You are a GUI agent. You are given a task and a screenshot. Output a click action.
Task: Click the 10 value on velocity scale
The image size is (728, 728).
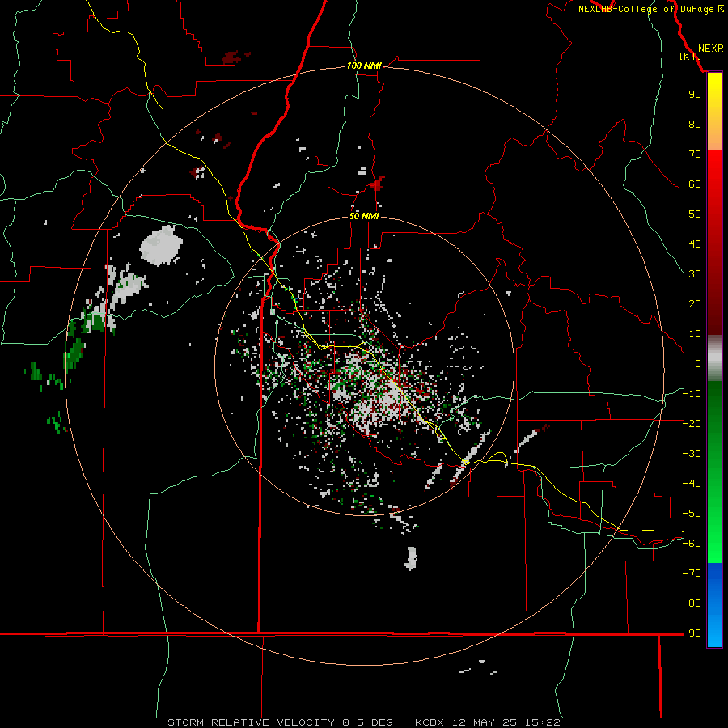pyautogui.click(x=695, y=334)
